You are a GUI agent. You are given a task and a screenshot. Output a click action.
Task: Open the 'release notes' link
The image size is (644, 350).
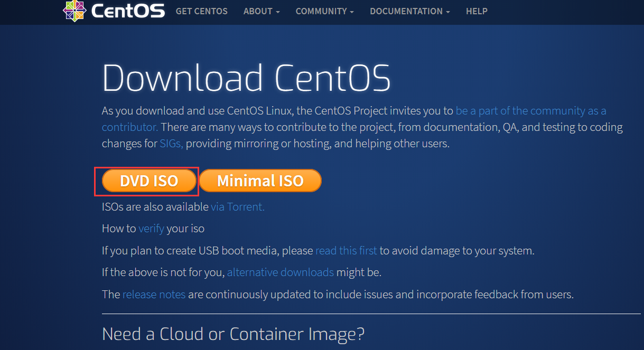click(154, 295)
